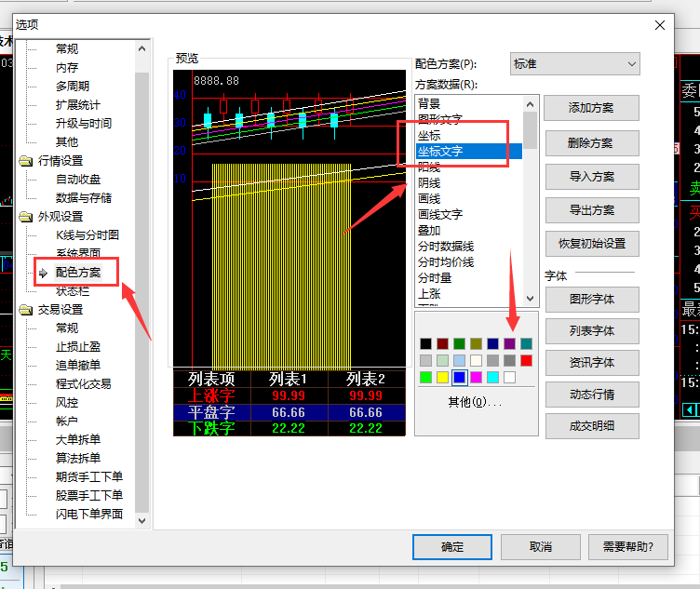Image resolution: width=700 pixels, height=589 pixels.
Task: Click 取消 button
Action: [541, 547]
